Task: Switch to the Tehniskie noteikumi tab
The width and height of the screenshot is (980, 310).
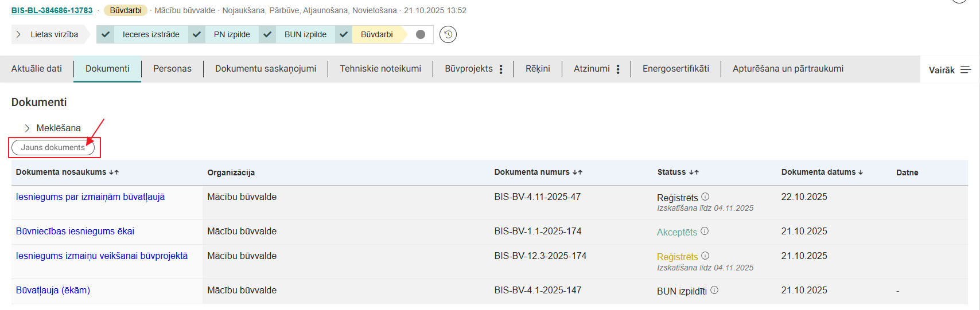Action: 380,69
